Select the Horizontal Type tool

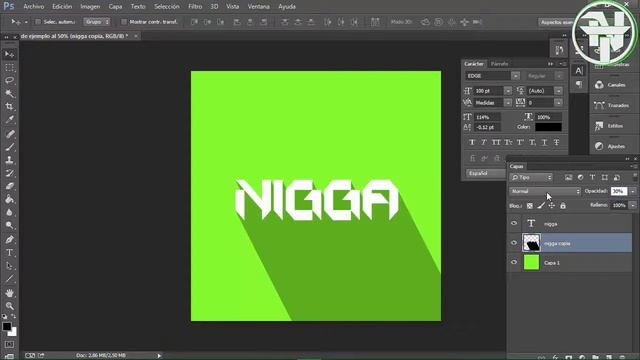coord(9,253)
